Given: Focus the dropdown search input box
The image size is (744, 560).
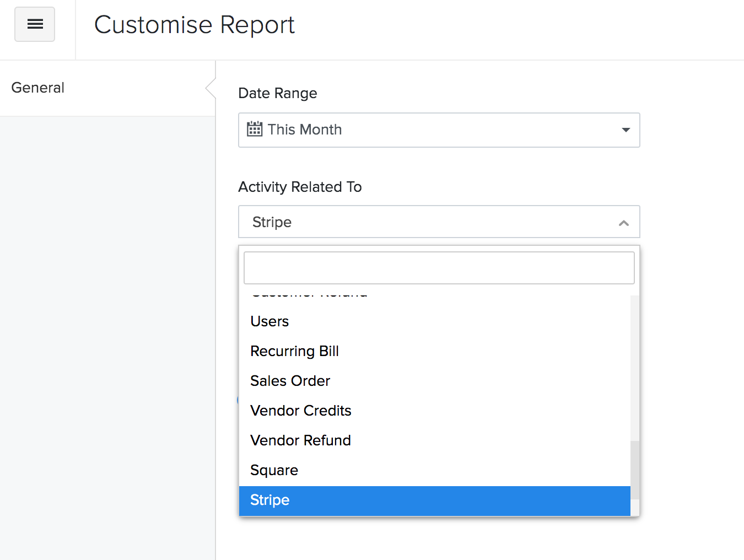Looking at the screenshot, I should [439, 268].
